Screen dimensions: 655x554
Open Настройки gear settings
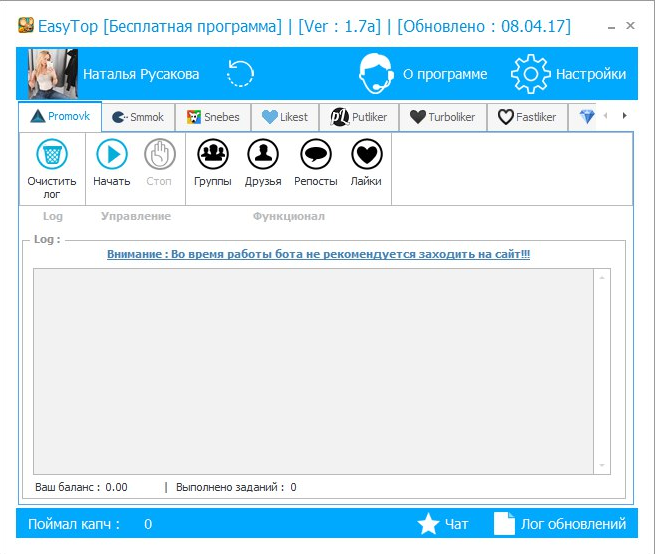click(531, 74)
